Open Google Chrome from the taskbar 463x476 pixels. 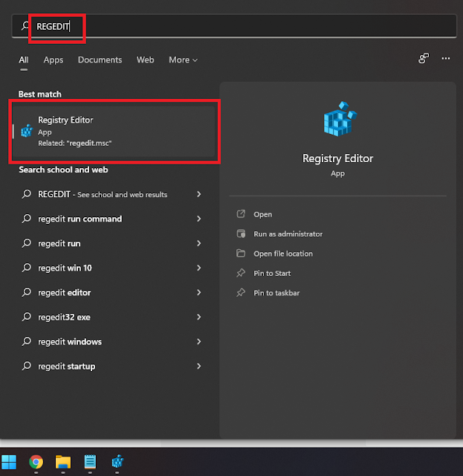pos(36,462)
